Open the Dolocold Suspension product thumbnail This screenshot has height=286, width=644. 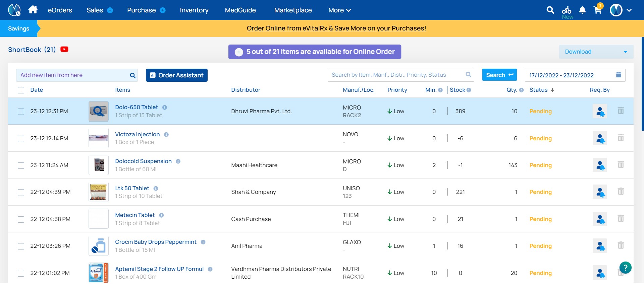pos(99,165)
